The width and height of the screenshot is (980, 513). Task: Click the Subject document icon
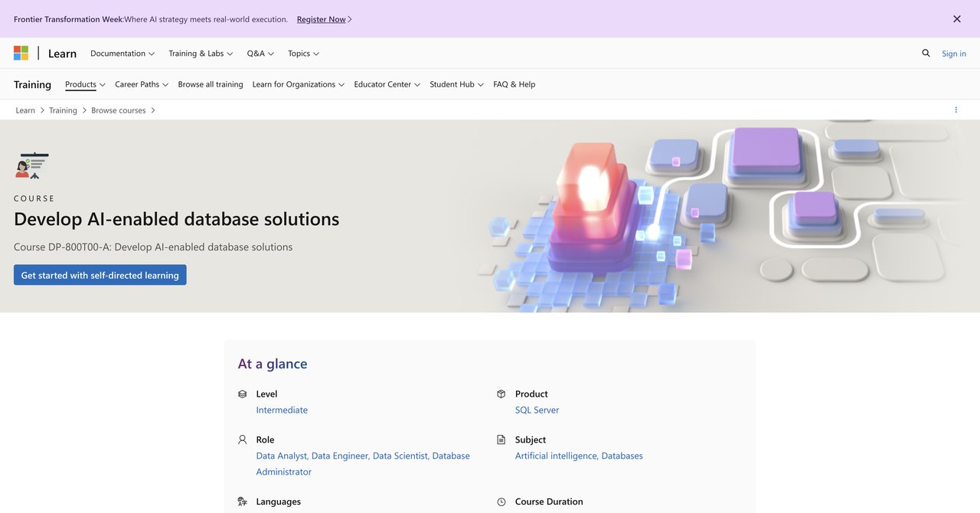coord(501,440)
